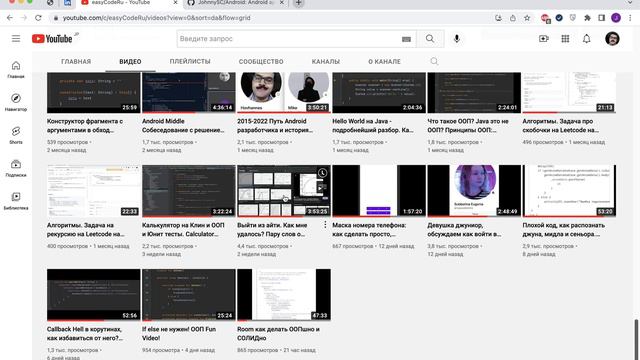Viewport: 640px width, 360px height.
Task: Open video Что такое ООП? Java
Action: click(468, 126)
